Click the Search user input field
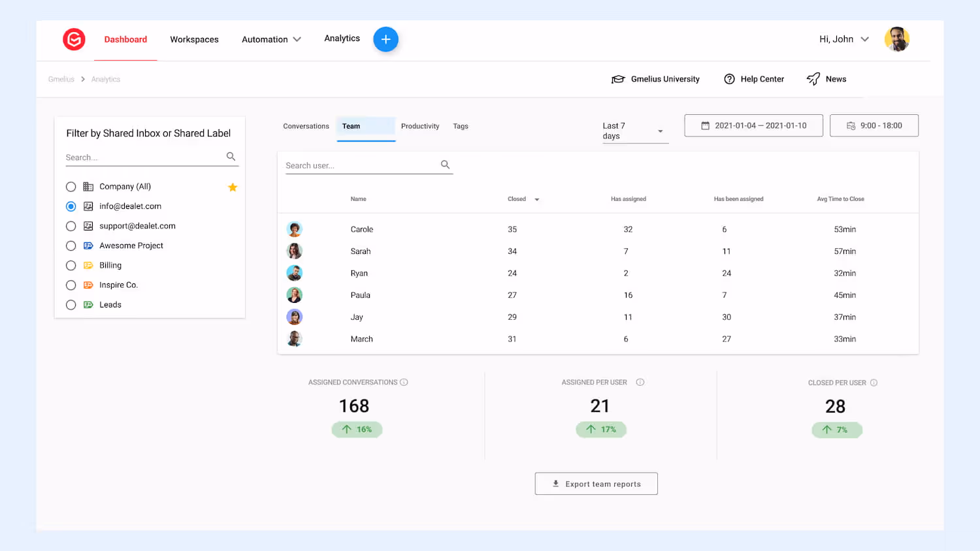Image resolution: width=980 pixels, height=551 pixels. click(x=361, y=166)
